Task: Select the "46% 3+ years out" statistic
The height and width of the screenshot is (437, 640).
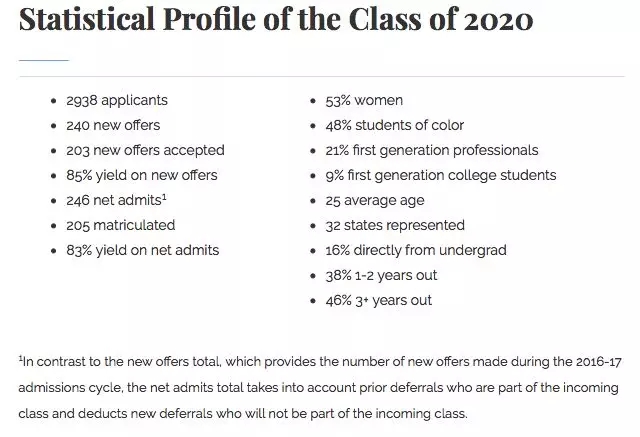Action: point(378,300)
